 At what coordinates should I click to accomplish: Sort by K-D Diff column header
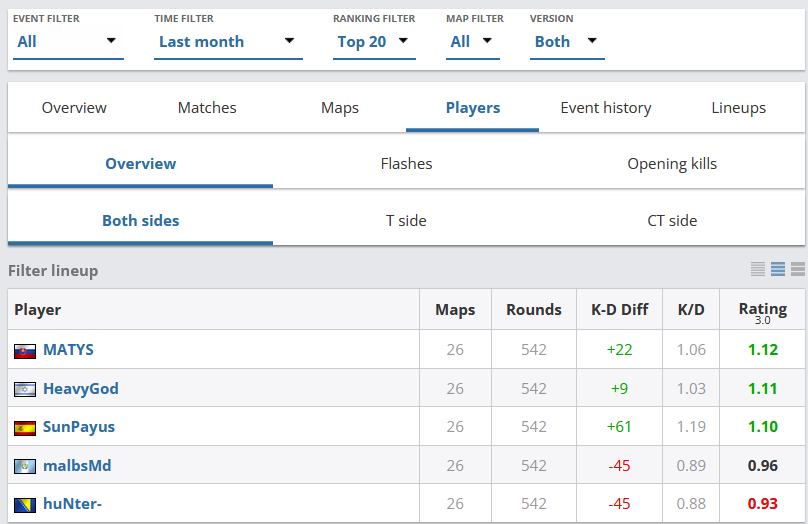(619, 309)
